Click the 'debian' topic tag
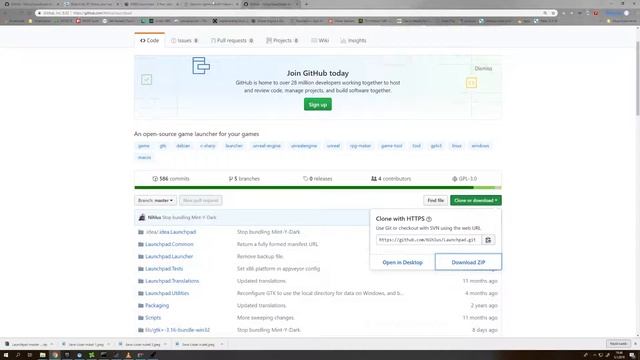This screenshot has height=360, width=640. click(x=183, y=146)
